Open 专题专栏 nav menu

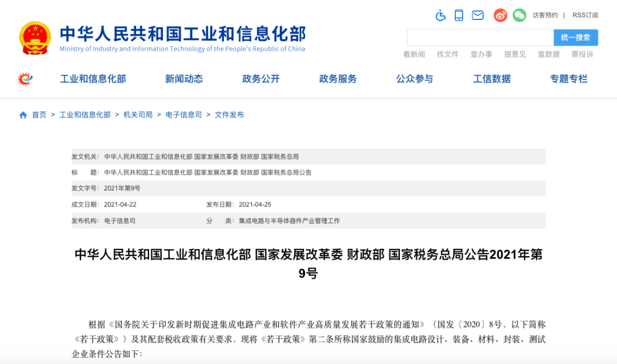(x=568, y=79)
